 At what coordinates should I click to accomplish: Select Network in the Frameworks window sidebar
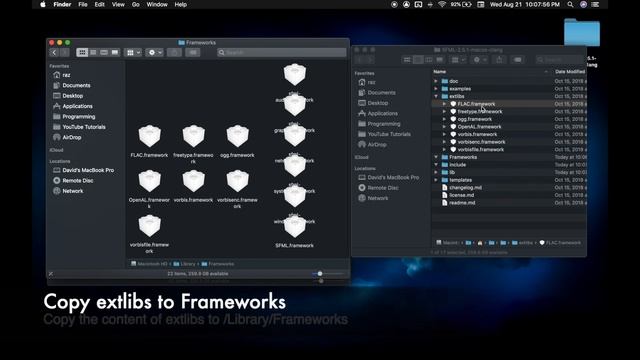[68, 191]
